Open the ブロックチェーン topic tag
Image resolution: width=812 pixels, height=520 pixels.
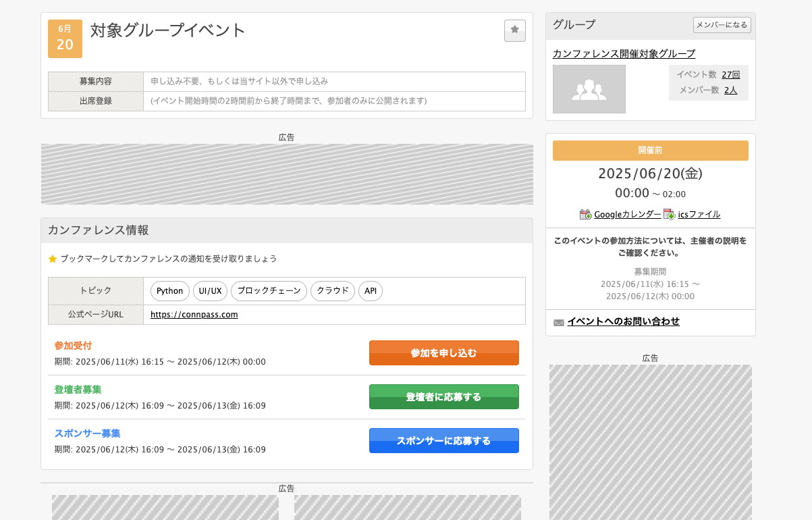pos(269,291)
